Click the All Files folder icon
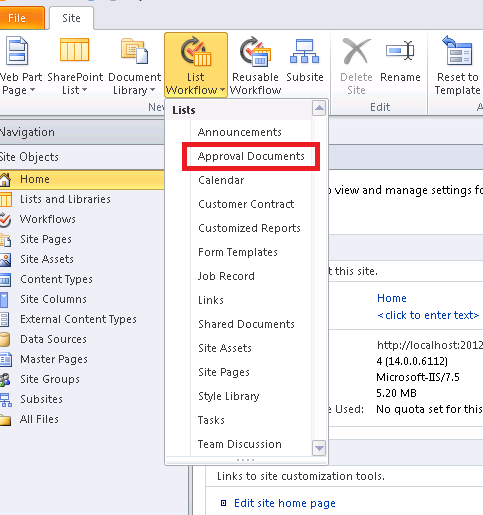Screen dimensions: 483x515 [x=5, y=420]
